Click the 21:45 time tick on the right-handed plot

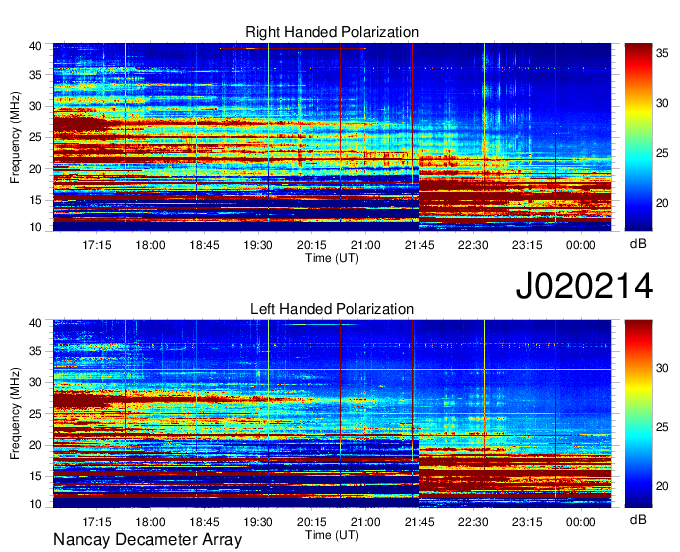click(x=419, y=245)
